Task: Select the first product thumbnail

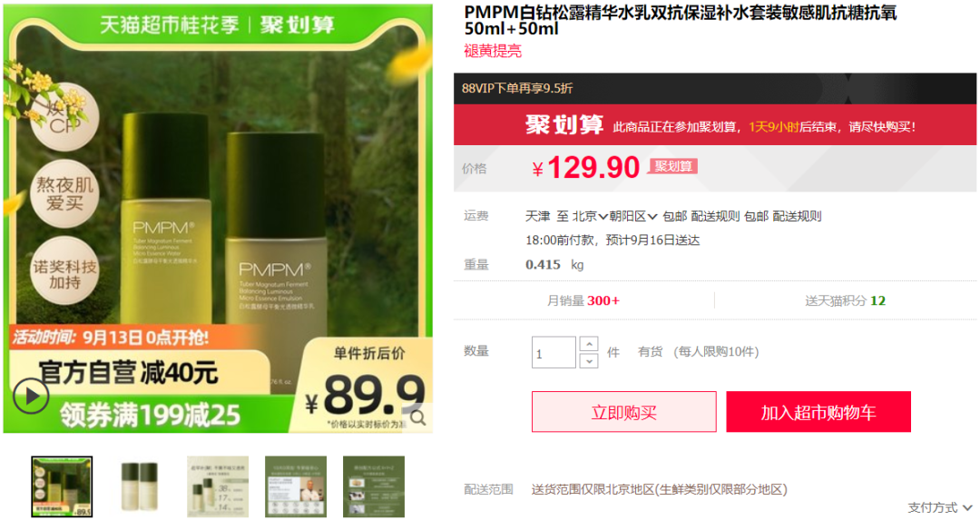Action: 62,486
